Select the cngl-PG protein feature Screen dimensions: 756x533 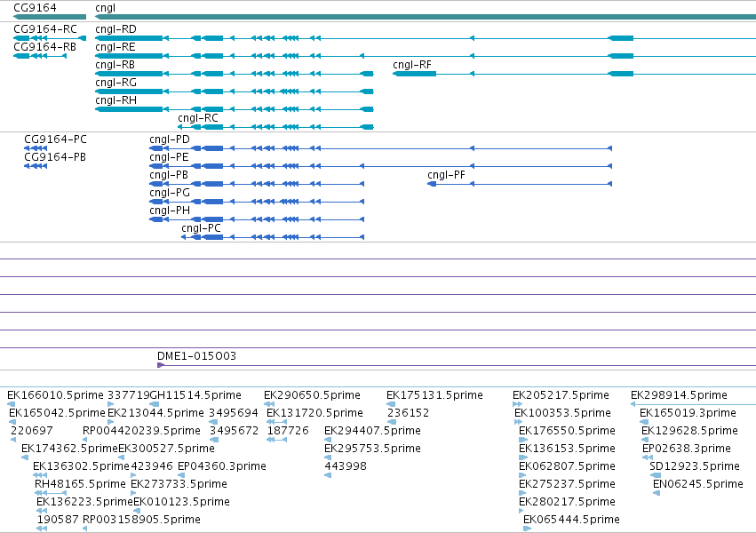pos(170,193)
